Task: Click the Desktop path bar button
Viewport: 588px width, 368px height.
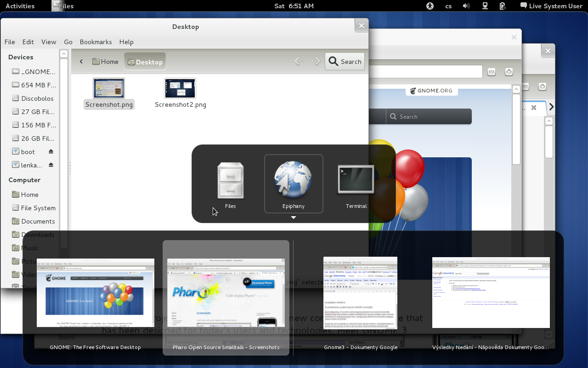Action: point(145,62)
